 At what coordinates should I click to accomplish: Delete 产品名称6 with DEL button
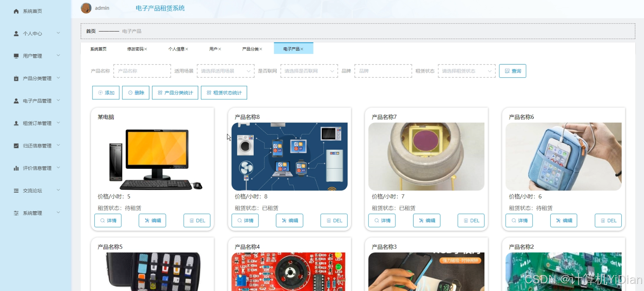(608, 220)
